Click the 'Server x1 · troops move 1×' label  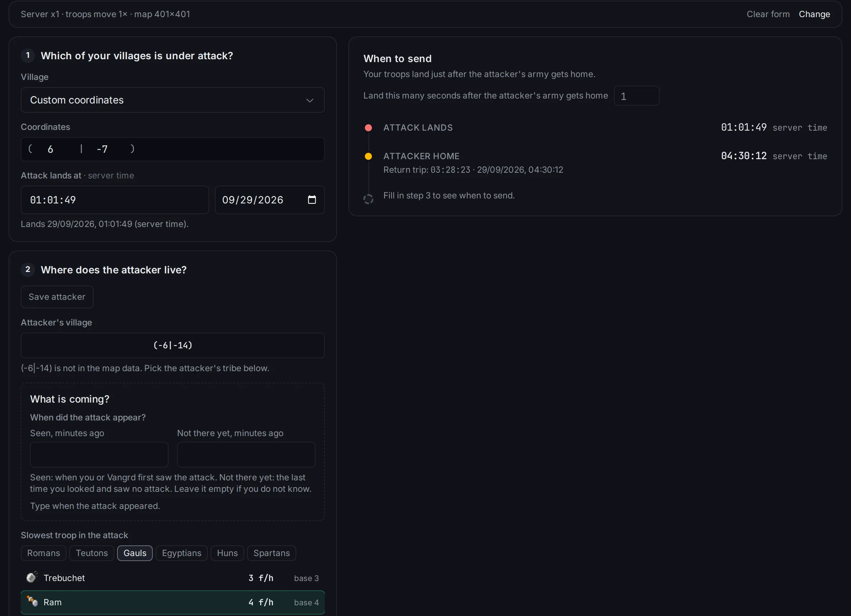(74, 14)
